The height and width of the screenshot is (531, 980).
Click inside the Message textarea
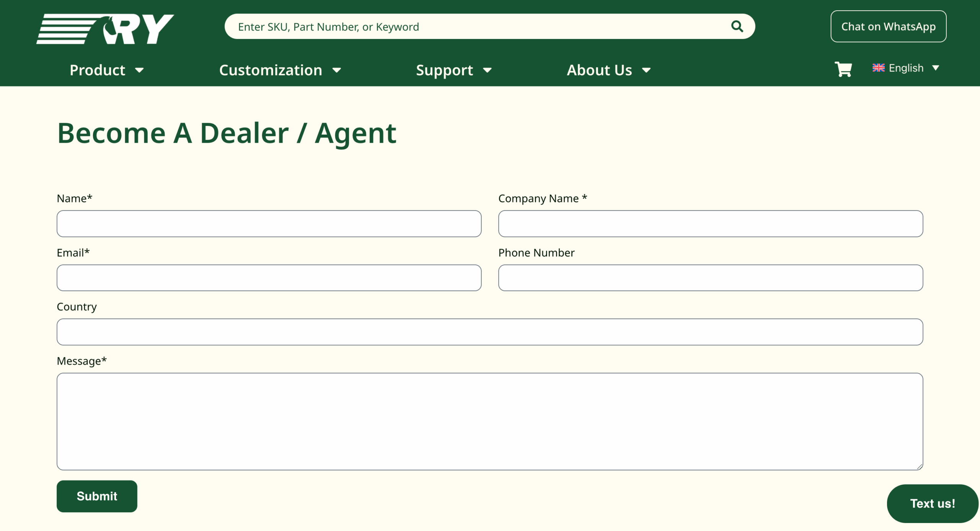point(490,421)
